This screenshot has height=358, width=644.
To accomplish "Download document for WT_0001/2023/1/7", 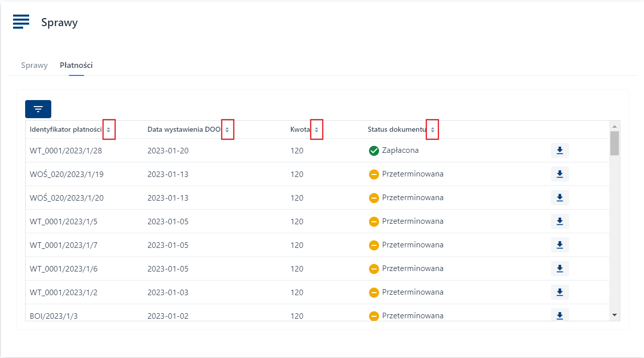I will point(560,245).
